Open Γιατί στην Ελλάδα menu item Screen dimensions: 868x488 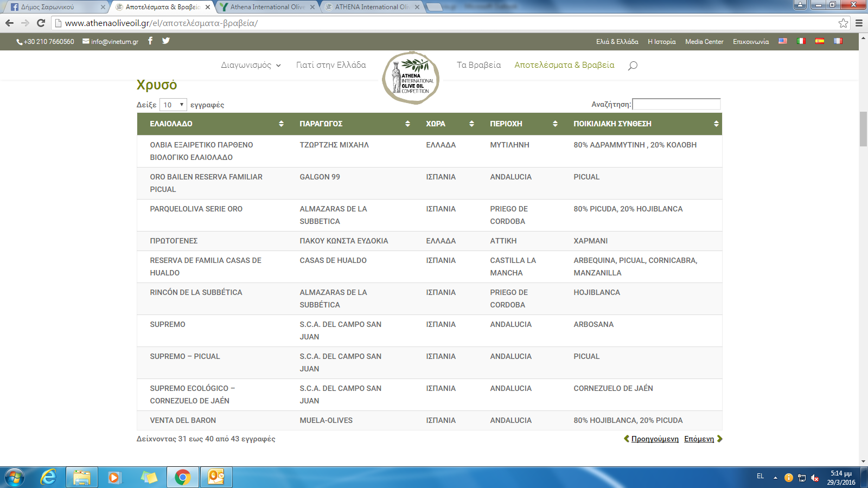pyautogui.click(x=331, y=65)
